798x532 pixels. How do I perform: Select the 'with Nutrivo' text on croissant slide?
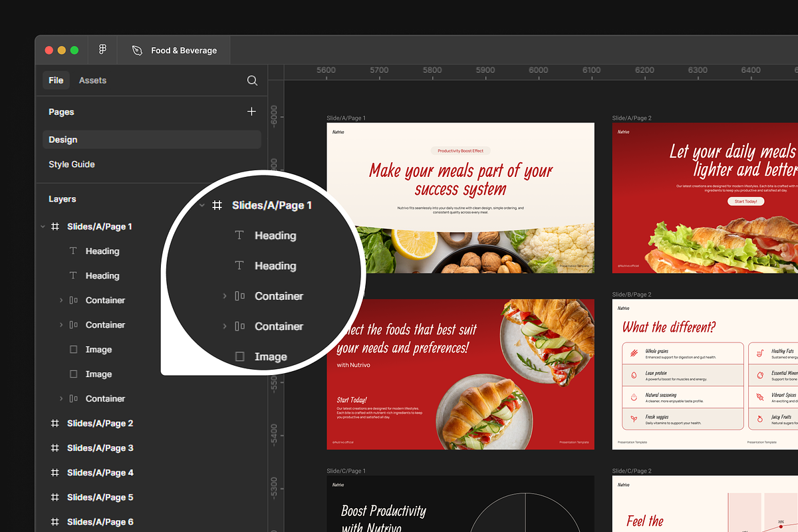(x=352, y=365)
